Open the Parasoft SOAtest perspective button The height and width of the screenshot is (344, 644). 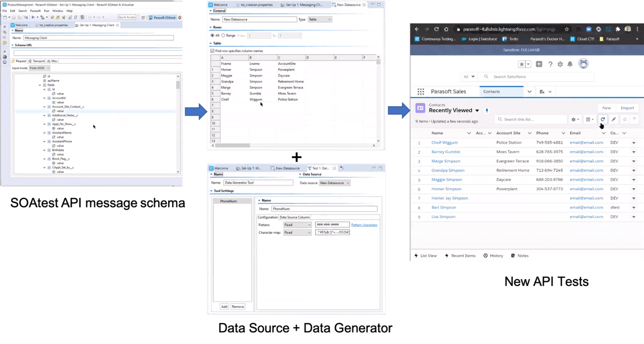coord(162,18)
